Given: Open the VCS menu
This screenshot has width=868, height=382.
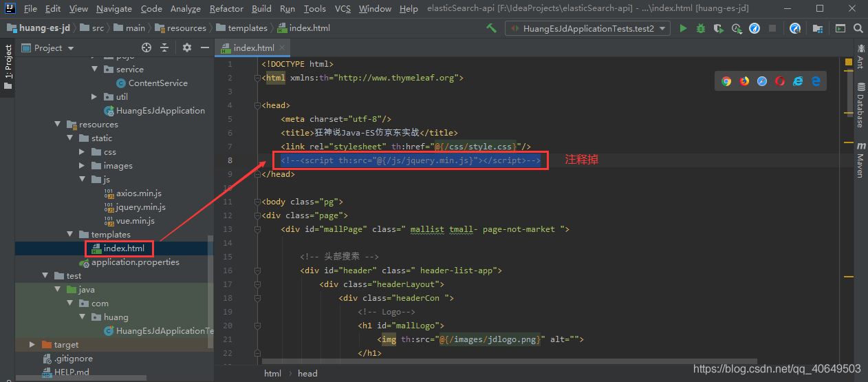Looking at the screenshot, I should (343, 8).
